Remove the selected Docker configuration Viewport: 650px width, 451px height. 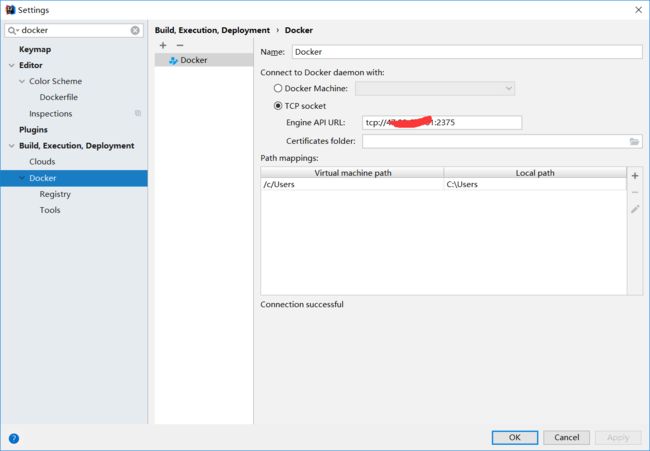coord(180,45)
